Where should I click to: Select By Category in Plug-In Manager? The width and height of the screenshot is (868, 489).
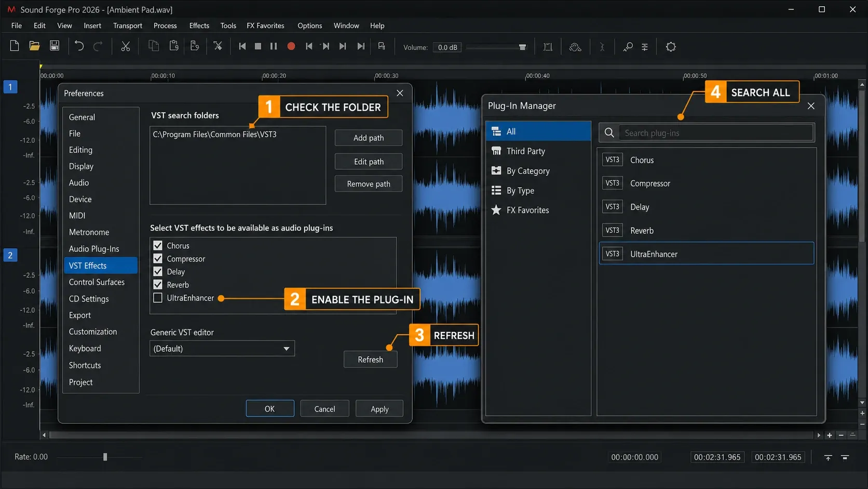pyautogui.click(x=538, y=171)
